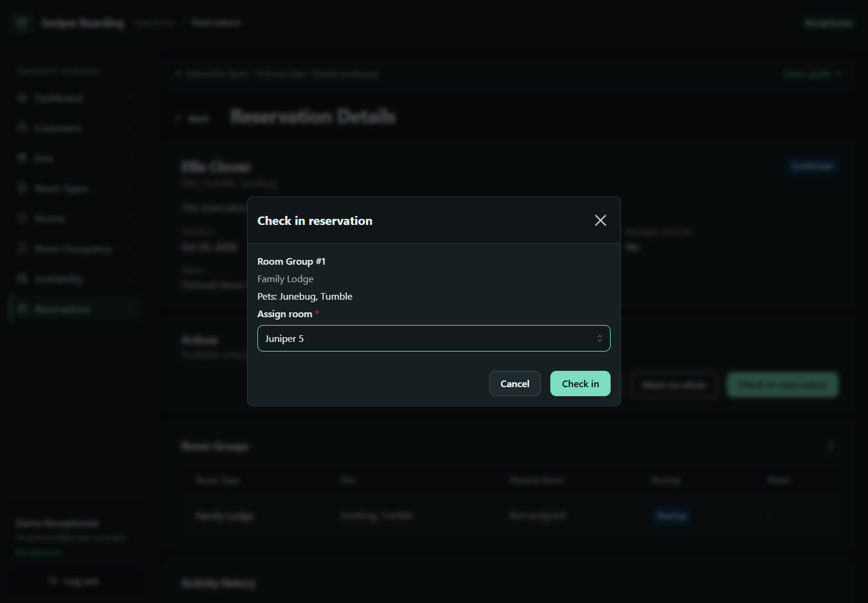Click the 'Pets: Junebug, Tumble' line
868x603 pixels.
(x=305, y=296)
